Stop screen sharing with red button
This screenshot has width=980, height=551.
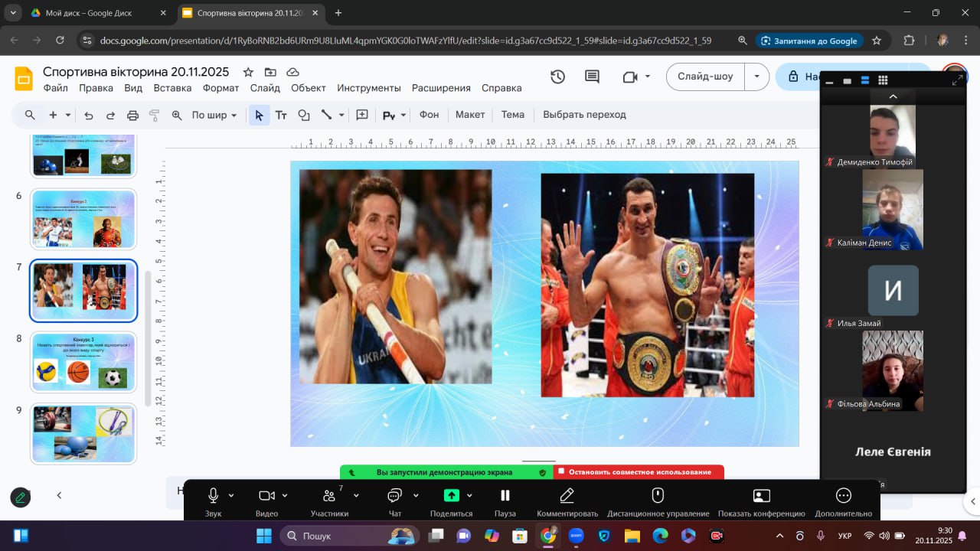[639, 471]
